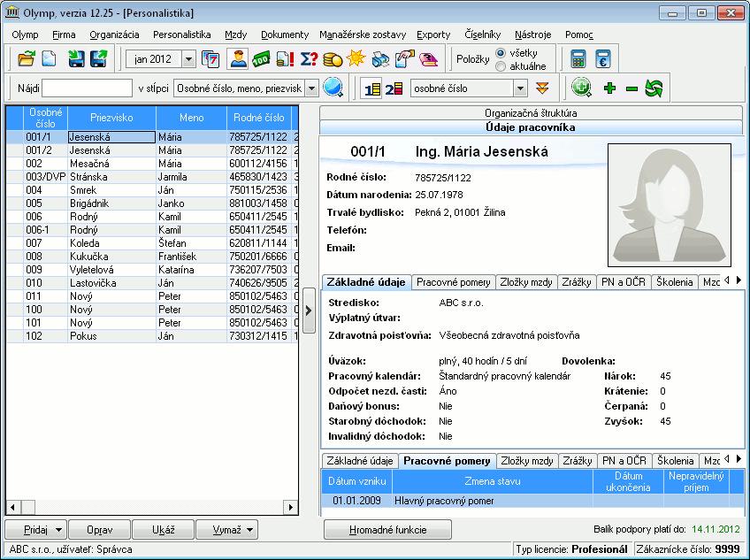
Task: Click the employee list horizontal scrollbar left arrow
Action: point(13,507)
